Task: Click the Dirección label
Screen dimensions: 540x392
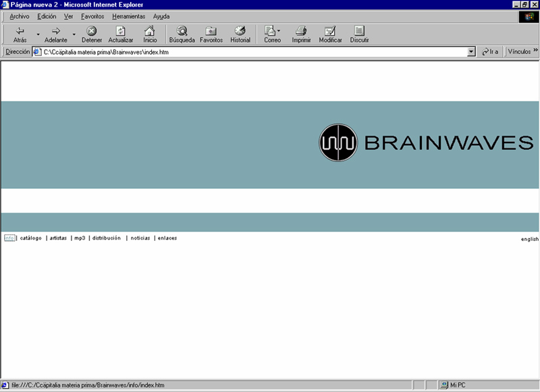Action: [x=18, y=52]
